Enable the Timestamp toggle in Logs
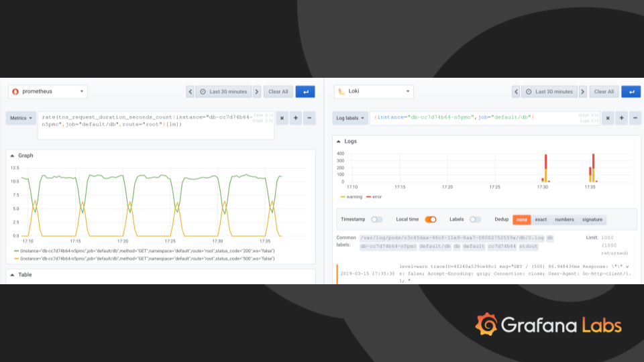Screen dimensions: 644x362 [x=376, y=219]
